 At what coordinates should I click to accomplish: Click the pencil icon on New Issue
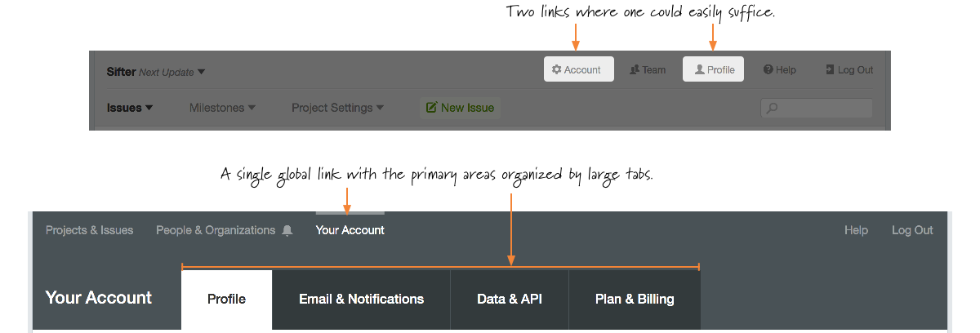coord(431,108)
